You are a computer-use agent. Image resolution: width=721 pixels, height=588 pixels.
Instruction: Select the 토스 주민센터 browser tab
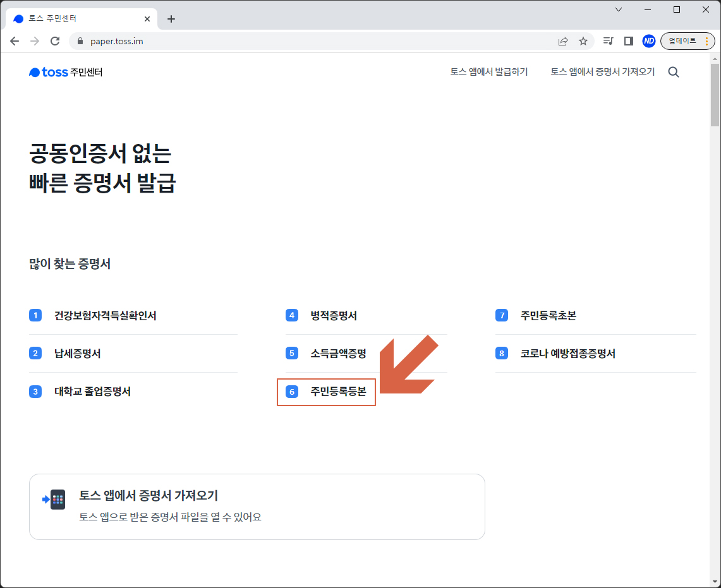click(x=82, y=19)
